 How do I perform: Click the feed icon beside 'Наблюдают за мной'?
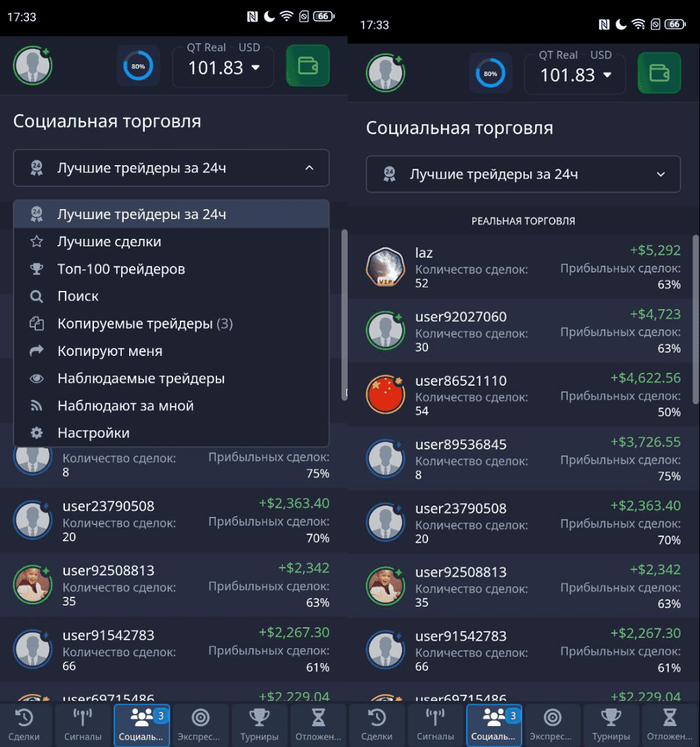pos(37,405)
